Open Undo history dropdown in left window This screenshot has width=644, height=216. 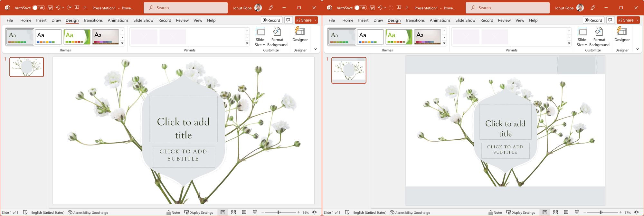pyautogui.click(x=63, y=8)
